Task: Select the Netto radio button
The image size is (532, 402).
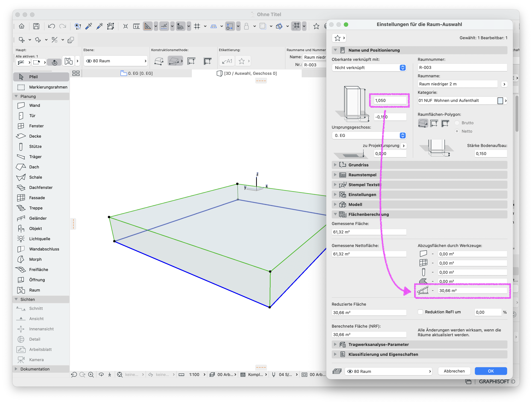Action: [457, 131]
